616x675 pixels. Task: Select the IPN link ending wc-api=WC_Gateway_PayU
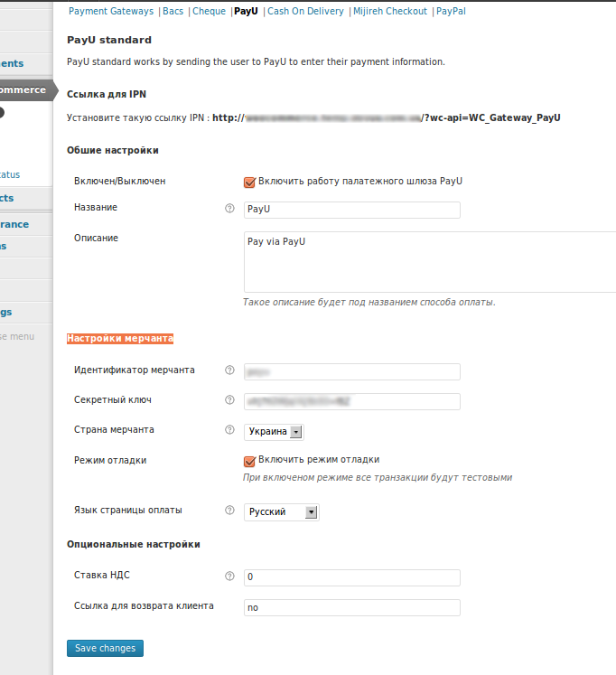click(x=387, y=118)
